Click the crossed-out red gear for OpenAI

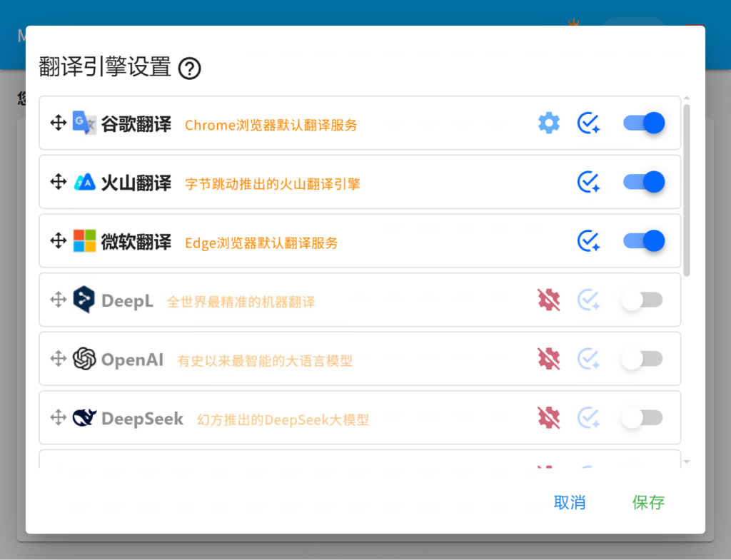pos(549,359)
